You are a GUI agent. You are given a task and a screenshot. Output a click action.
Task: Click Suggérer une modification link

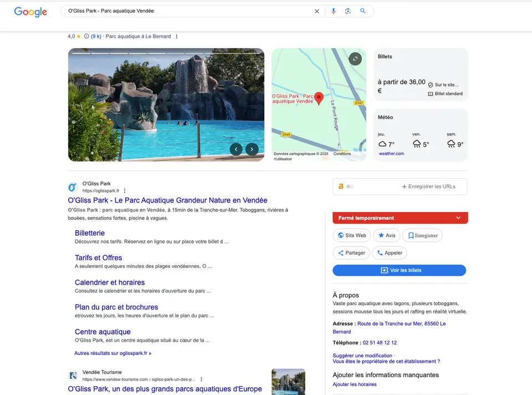pos(362,356)
